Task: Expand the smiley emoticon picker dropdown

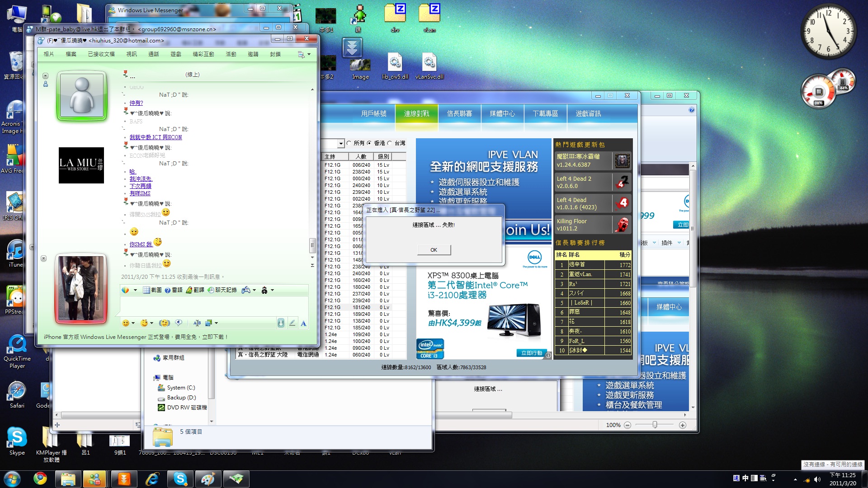Action: pyautogui.click(x=133, y=323)
